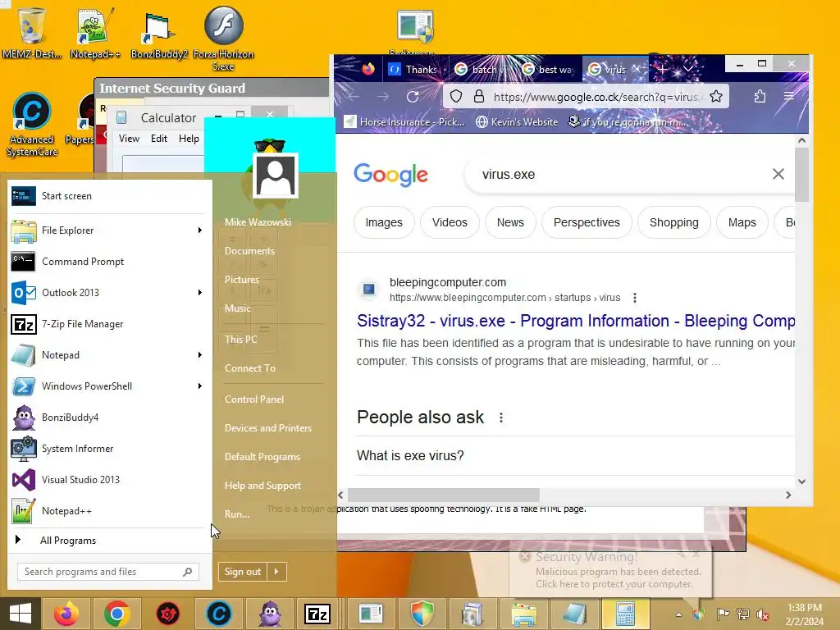Open Control Panel from start menu
This screenshot has height=630, width=840.
pos(254,399)
